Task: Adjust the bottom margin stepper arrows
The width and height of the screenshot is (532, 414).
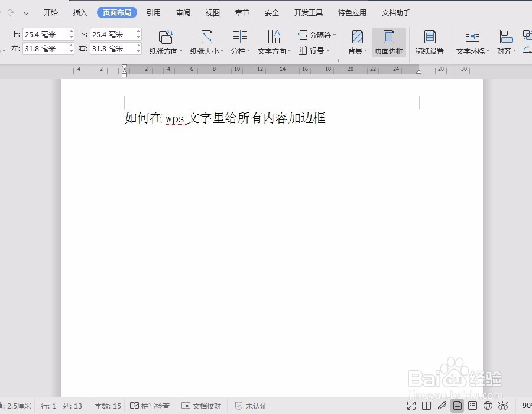Action: [x=138, y=34]
